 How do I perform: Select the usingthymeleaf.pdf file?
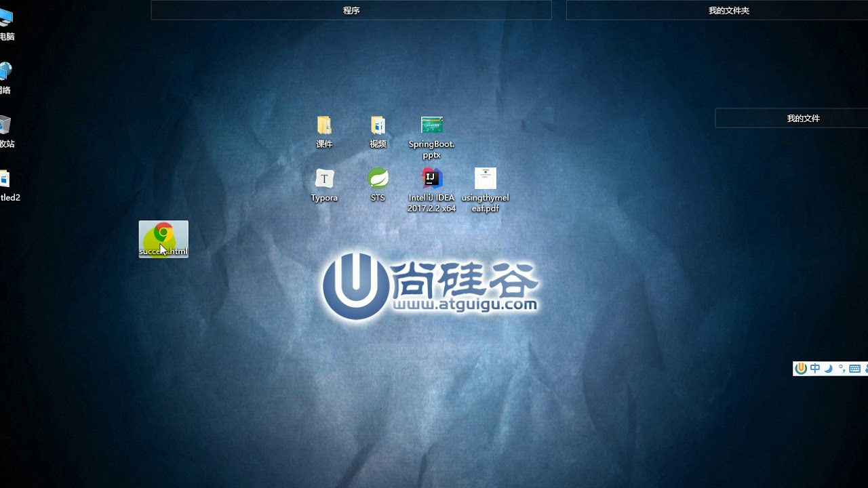tap(485, 190)
